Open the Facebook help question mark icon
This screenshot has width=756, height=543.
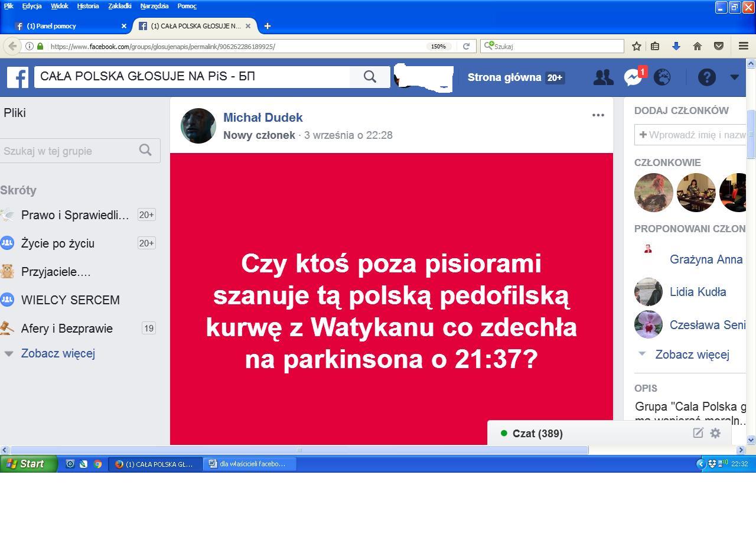[x=706, y=77]
